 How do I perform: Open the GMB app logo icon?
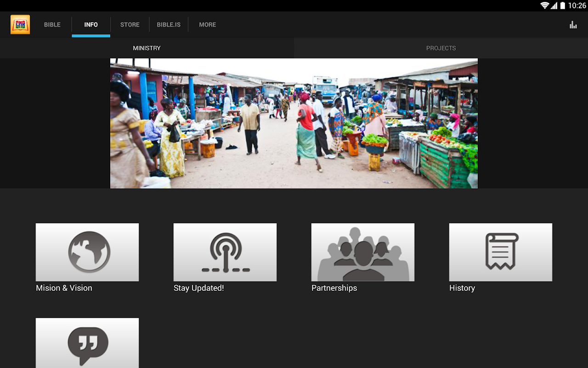click(20, 24)
